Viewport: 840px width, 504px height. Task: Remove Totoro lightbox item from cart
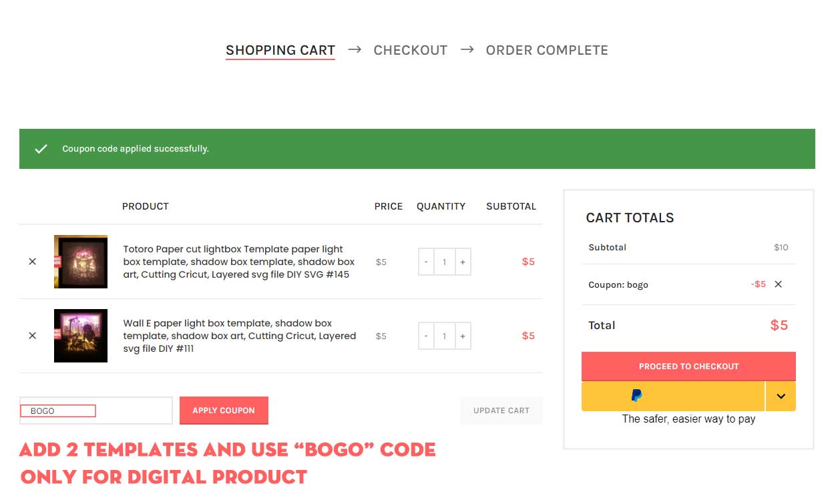click(x=32, y=262)
